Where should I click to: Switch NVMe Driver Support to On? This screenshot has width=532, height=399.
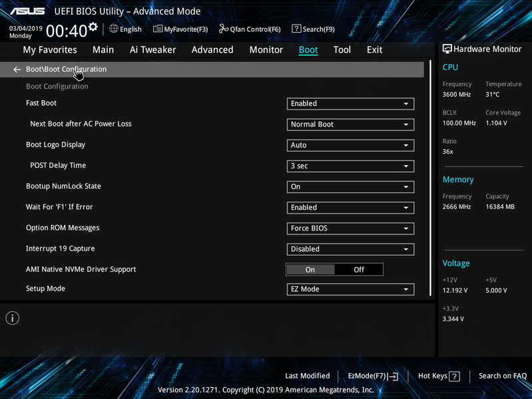310,269
